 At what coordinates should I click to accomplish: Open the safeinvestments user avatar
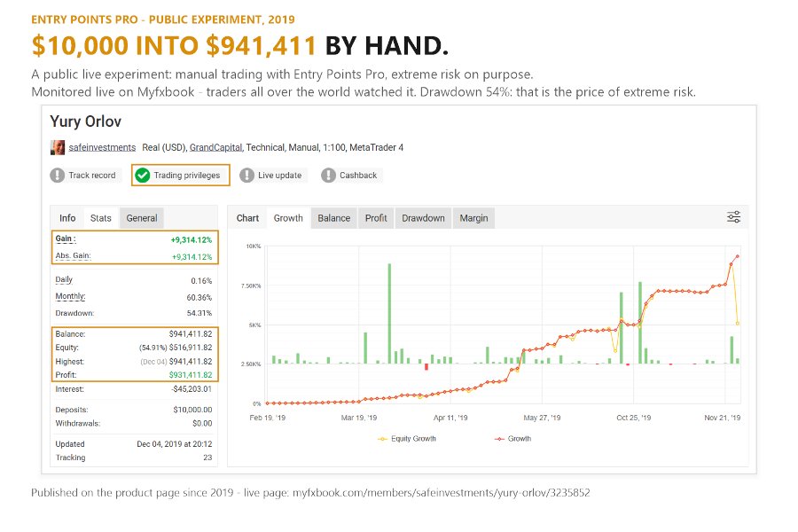pos(58,148)
